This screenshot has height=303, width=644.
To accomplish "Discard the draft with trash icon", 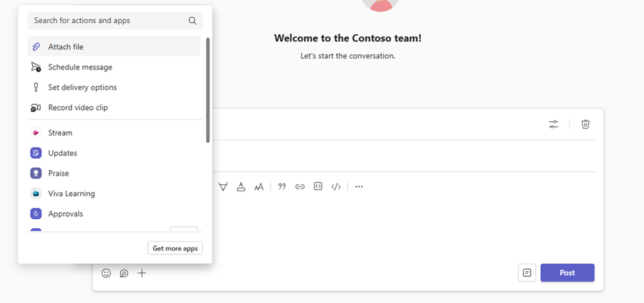I will click(x=586, y=124).
